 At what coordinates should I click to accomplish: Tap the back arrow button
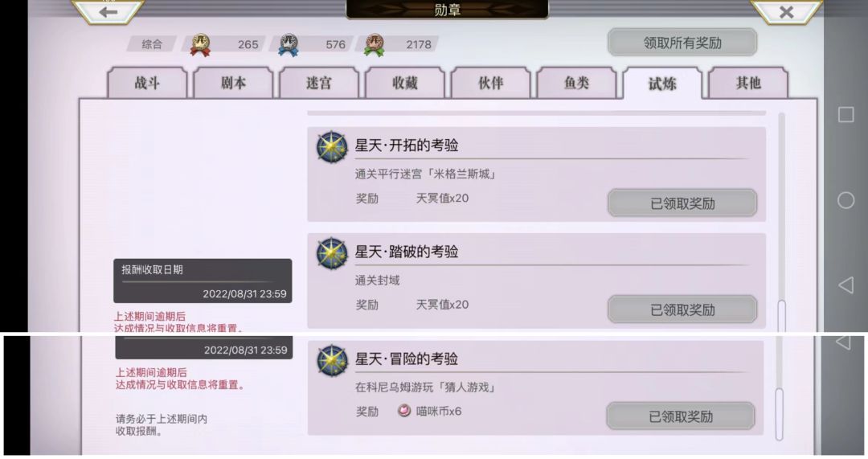pos(108,11)
